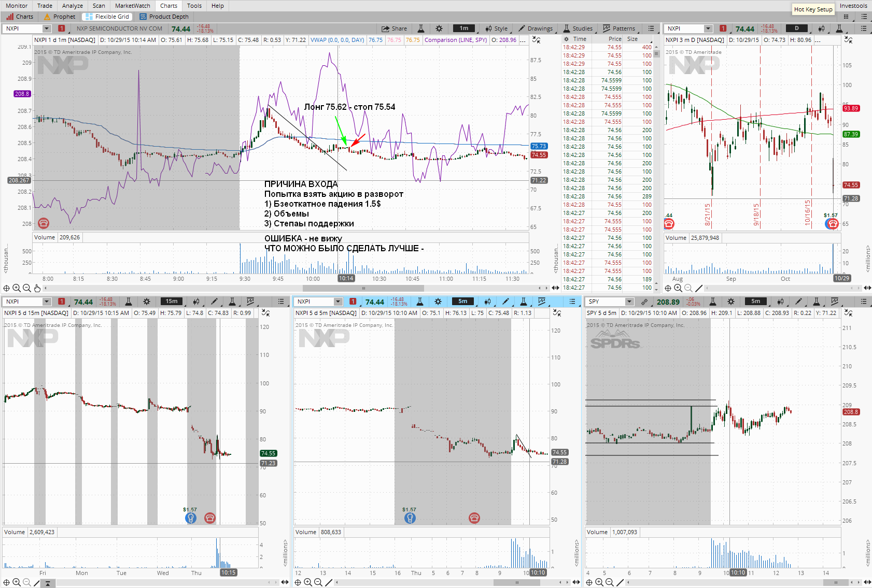Open the Trade tab
Screen dimensions: 872x588
pyautogui.click(x=45, y=6)
